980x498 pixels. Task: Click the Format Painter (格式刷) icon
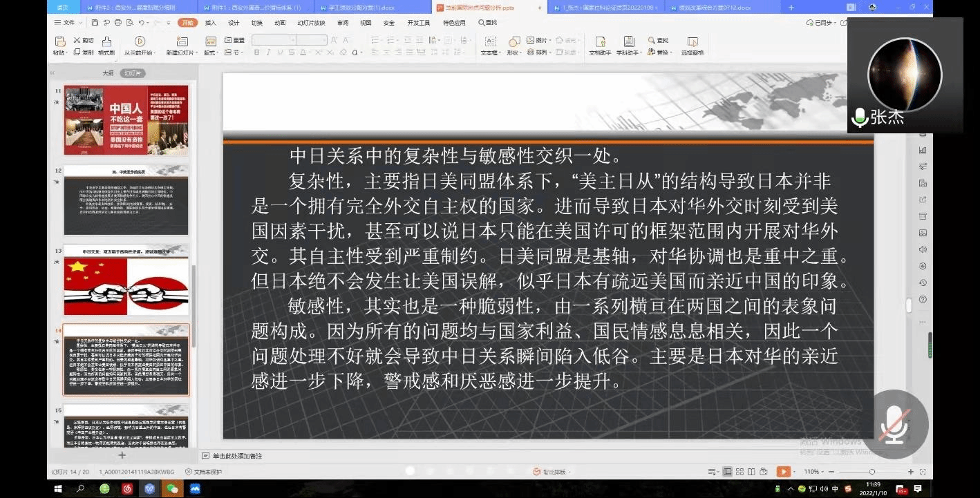point(106,46)
